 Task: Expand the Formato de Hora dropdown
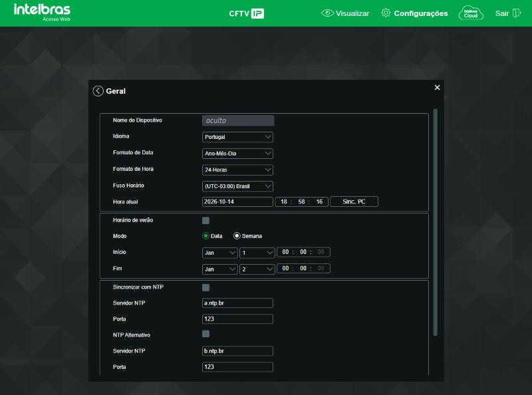pyautogui.click(x=237, y=170)
